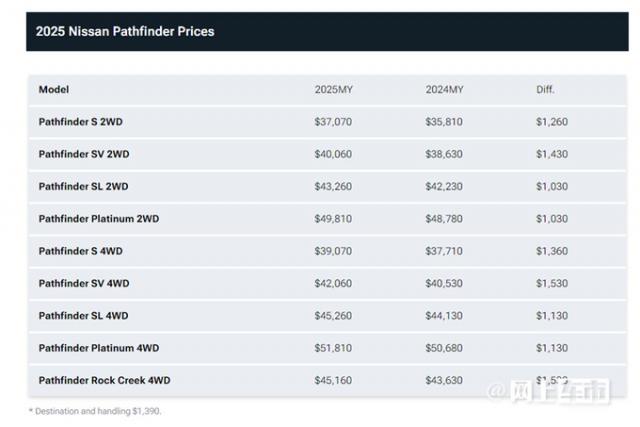Select the Pathfinder SV 4WD row label

tap(84, 283)
